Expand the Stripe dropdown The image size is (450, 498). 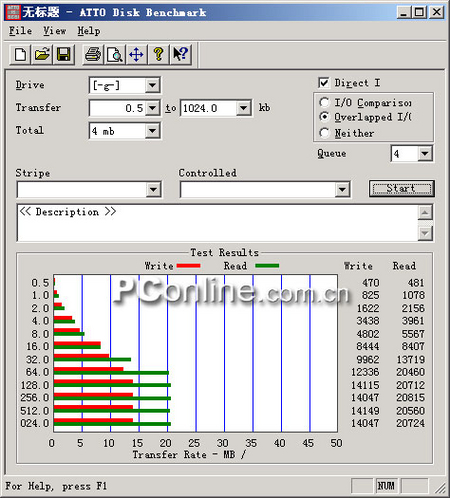point(153,190)
